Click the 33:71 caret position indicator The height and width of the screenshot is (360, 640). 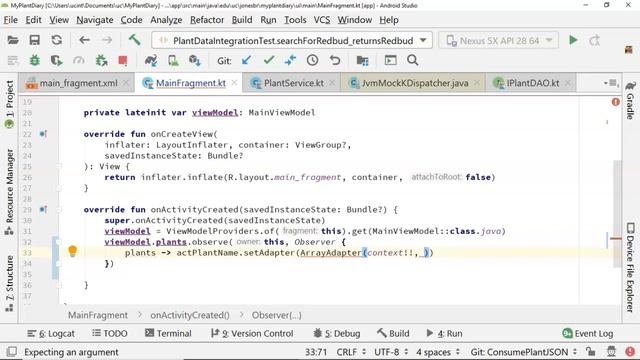coord(316,352)
